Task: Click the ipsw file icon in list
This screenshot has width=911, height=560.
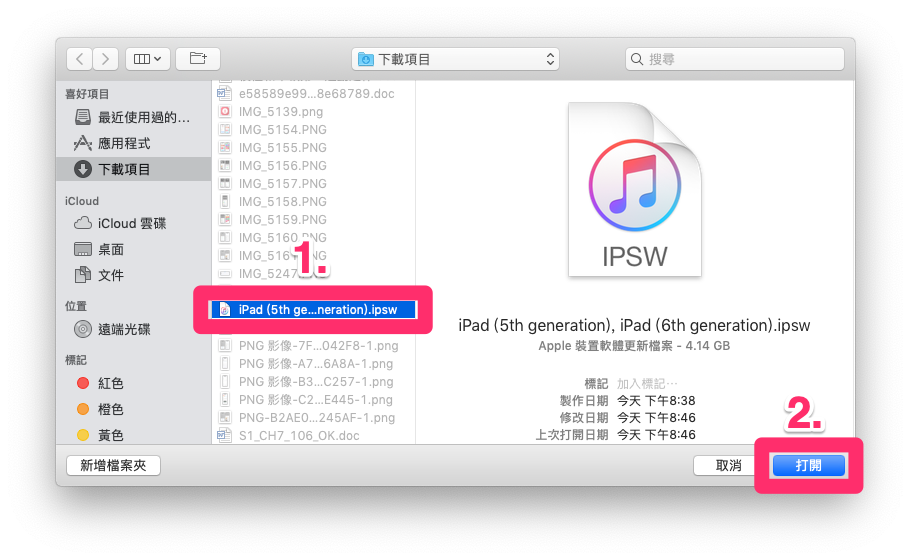Action: click(225, 310)
